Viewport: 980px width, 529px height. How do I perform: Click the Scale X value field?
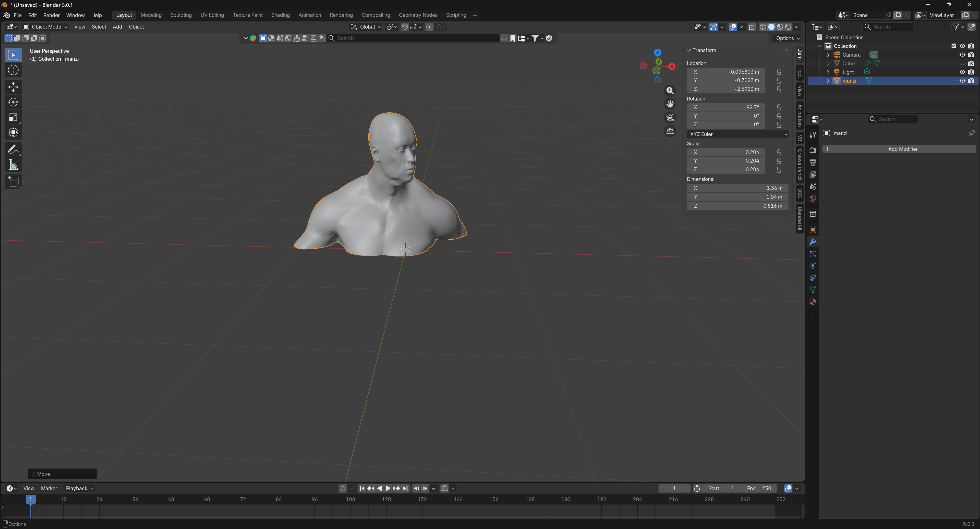pyautogui.click(x=725, y=153)
